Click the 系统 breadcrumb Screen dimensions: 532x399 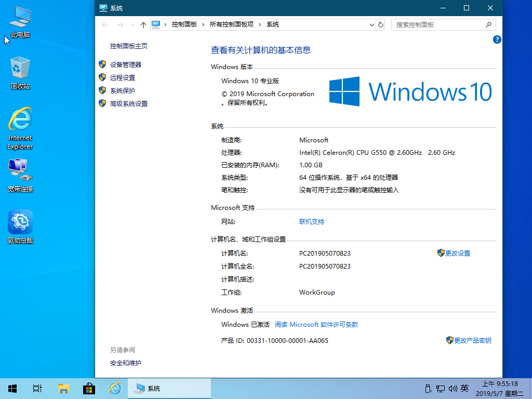pyautogui.click(x=273, y=24)
